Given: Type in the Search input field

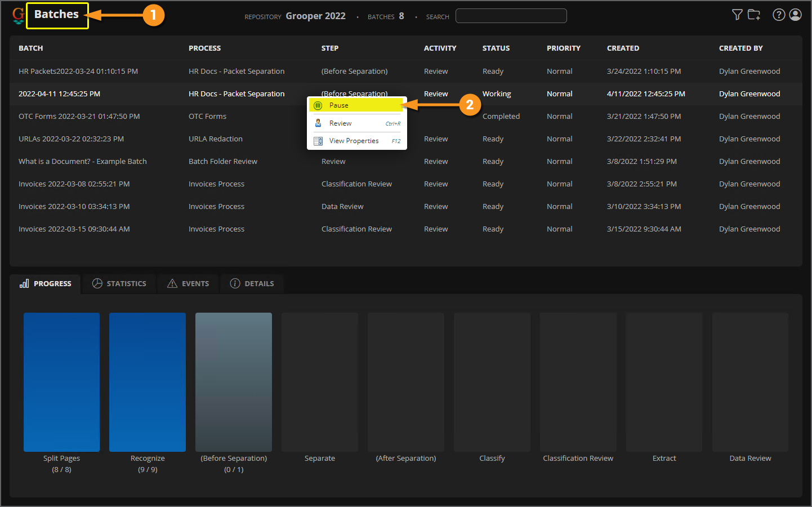Looking at the screenshot, I should click(511, 16).
